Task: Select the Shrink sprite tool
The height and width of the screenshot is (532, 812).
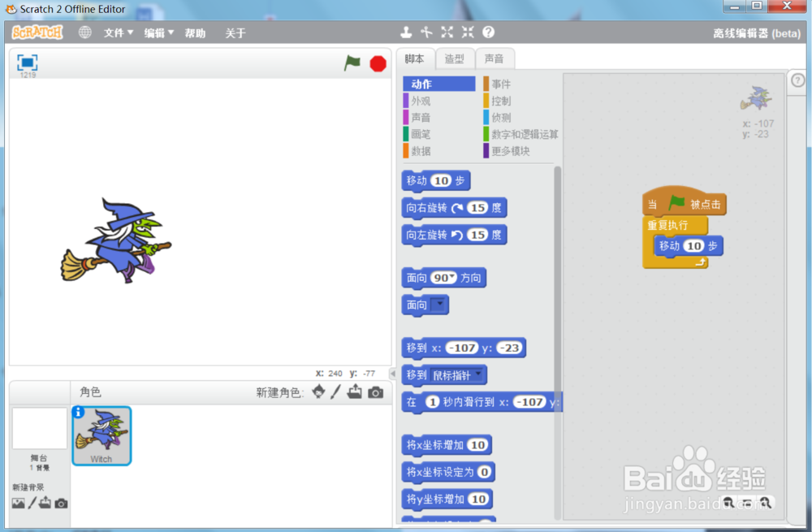Action: click(x=468, y=32)
